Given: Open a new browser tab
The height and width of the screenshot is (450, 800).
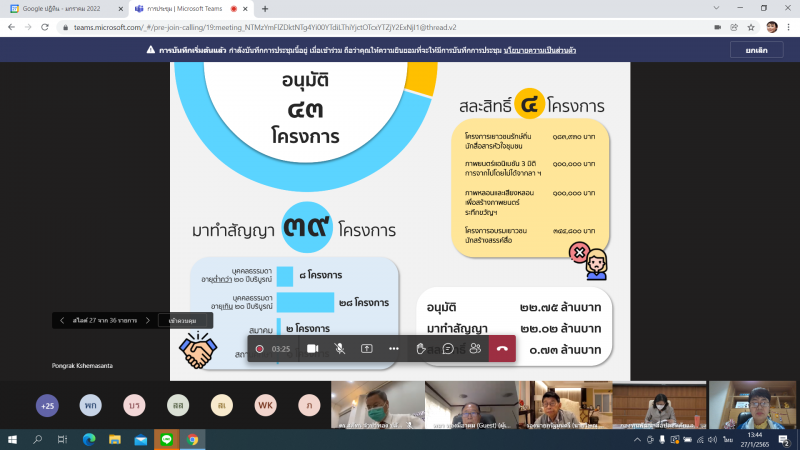Looking at the screenshot, I should click(265, 9).
